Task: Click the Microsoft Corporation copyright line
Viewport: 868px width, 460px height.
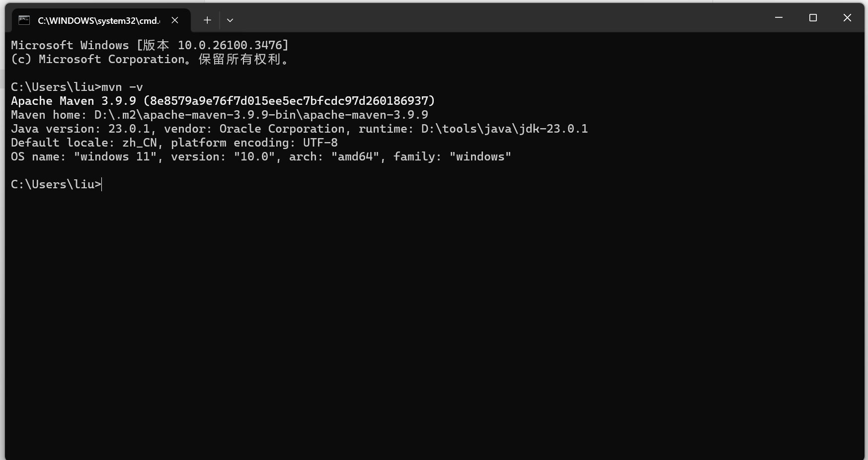Action: pos(150,59)
